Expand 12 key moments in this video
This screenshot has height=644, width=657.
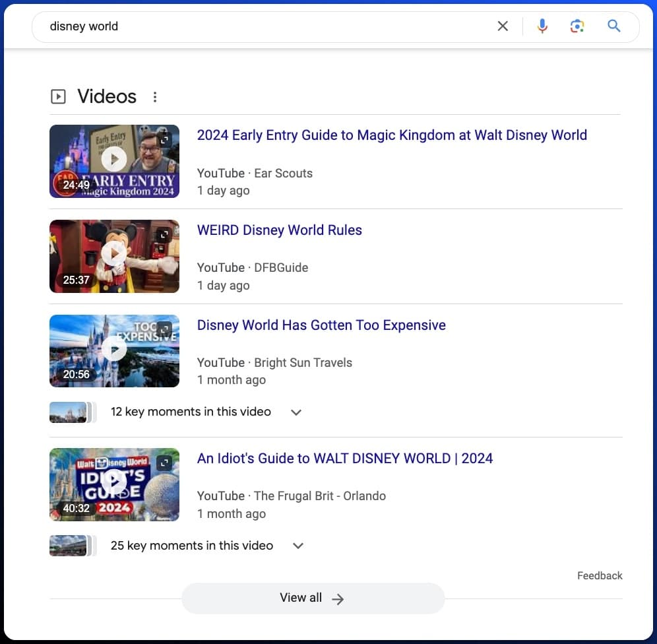[296, 412]
